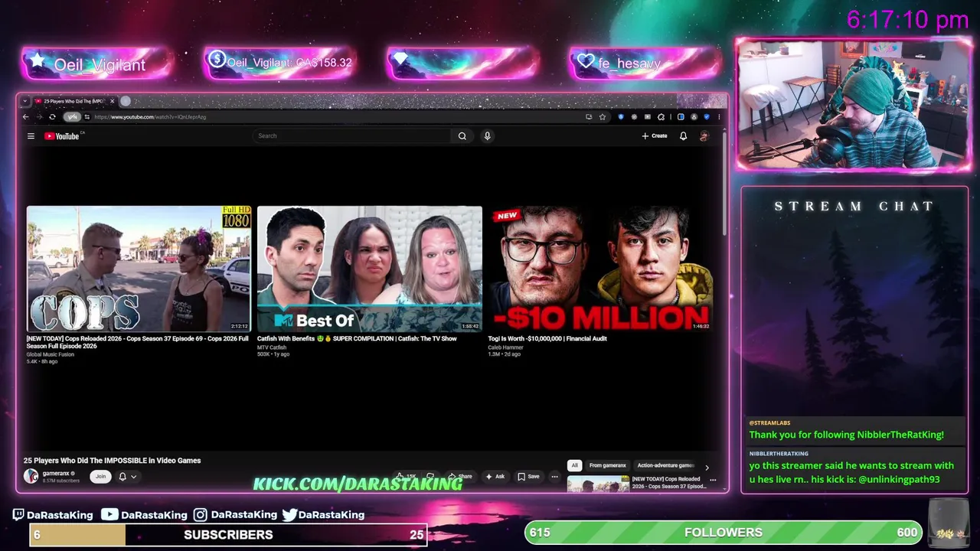The width and height of the screenshot is (980, 551).
Task: Click the "KICK.COM/DARASTAKING" overlay text
Action: click(358, 484)
